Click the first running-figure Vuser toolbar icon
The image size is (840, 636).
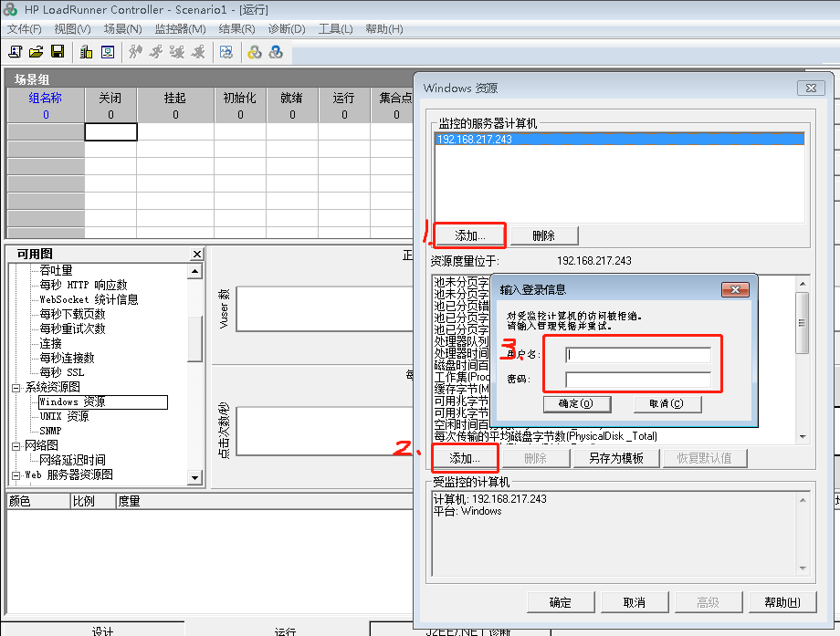point(136,52)
